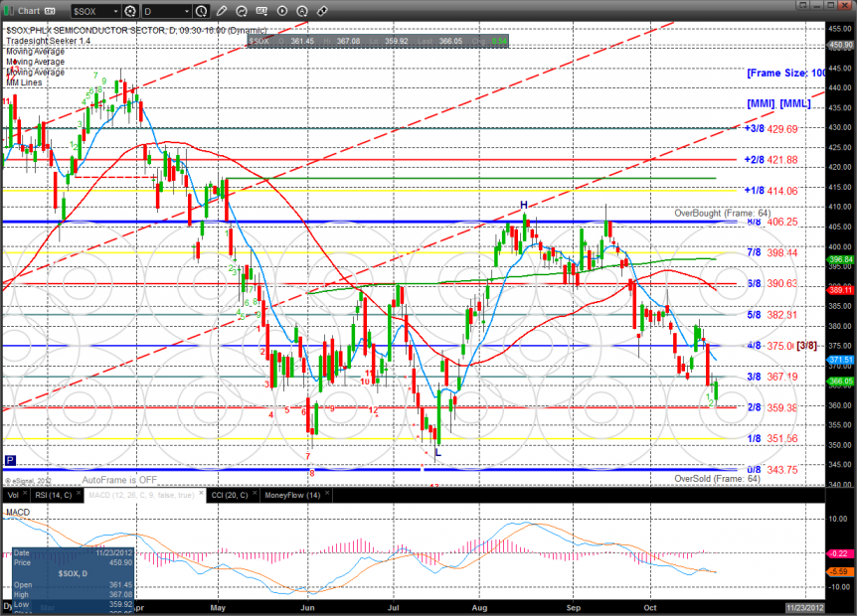857x616 pixels.
Task: Click the 5/8 382.81 level label
Action: click(772, 315)
